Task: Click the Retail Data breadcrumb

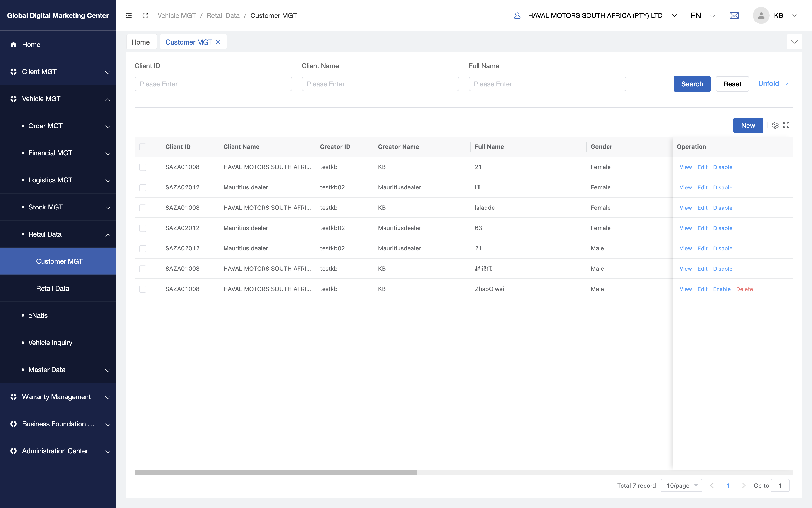Action: click(x=223, y=15)
